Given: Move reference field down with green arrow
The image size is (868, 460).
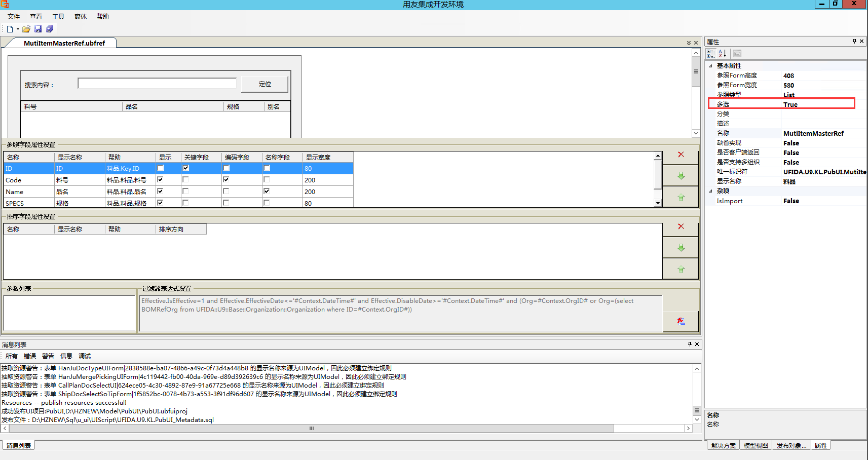Looking at the screenshot, I should [681, 176].
